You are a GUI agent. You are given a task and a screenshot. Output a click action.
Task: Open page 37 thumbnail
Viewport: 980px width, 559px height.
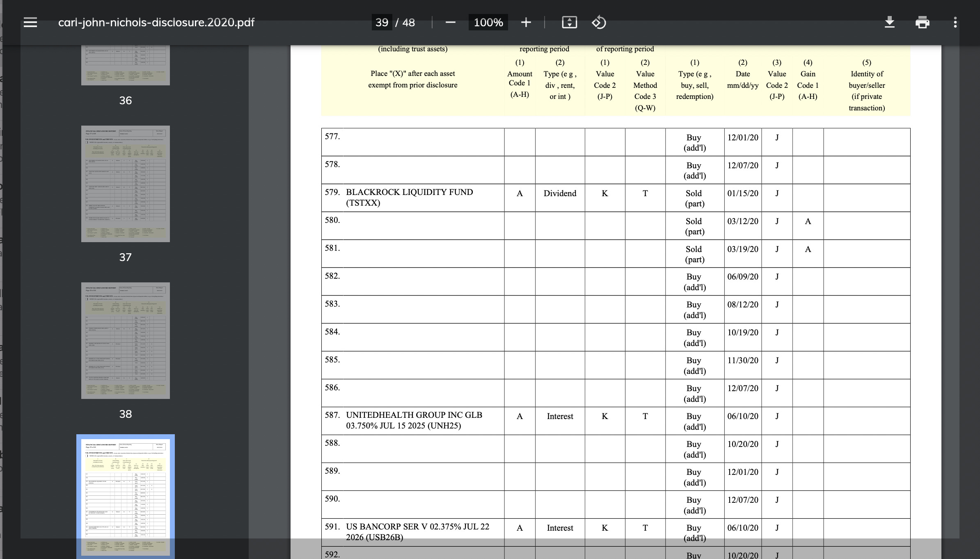point(126,184)
